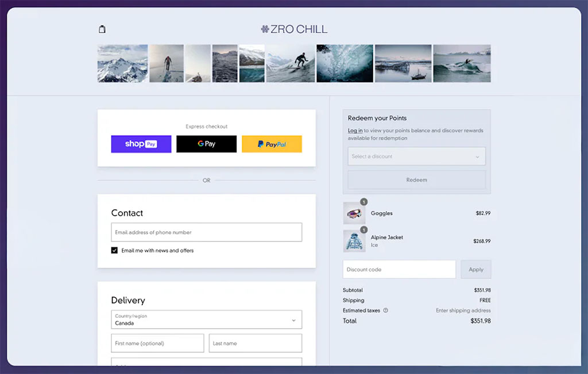Screen dimensions: 588x374
Task: Click the estimated taxes info icon
Action: (384, 310)
